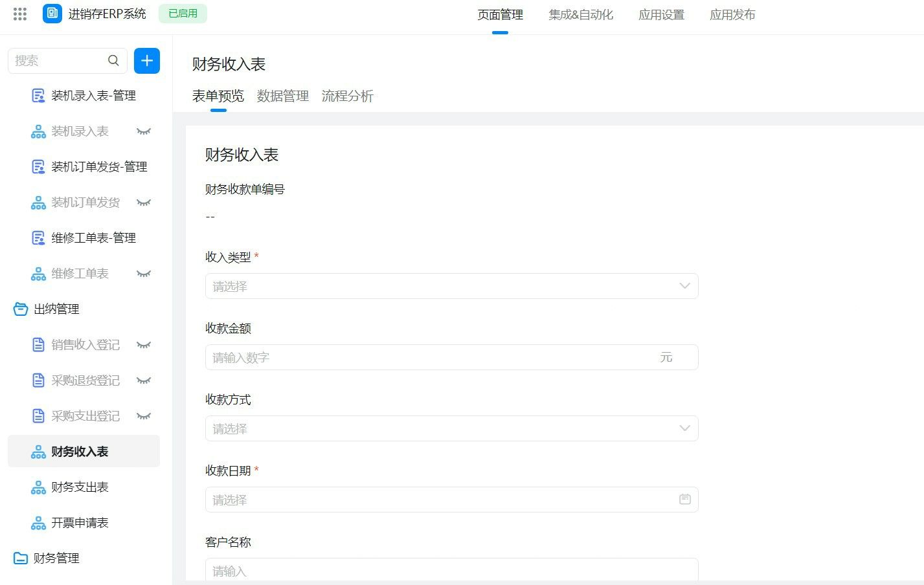Viewport: 924px width, 585px height.
Task: Click the 进销存ERP系统 app logo icon
Action: point(52,14)
